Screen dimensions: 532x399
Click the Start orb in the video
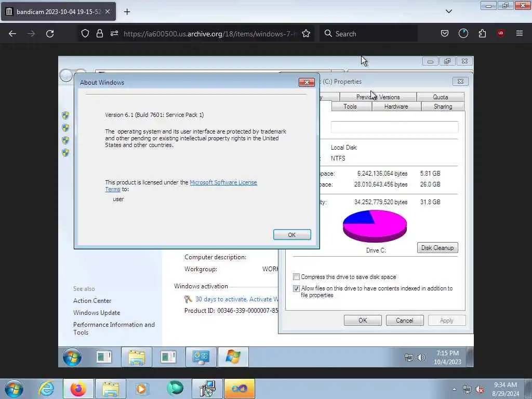(x=72, y=357)
